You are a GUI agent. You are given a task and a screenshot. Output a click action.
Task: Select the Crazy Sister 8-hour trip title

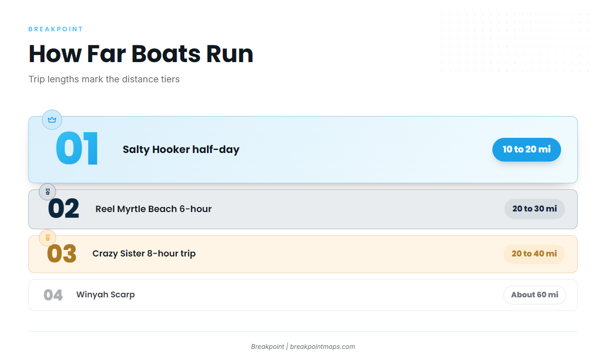(144, 253)
